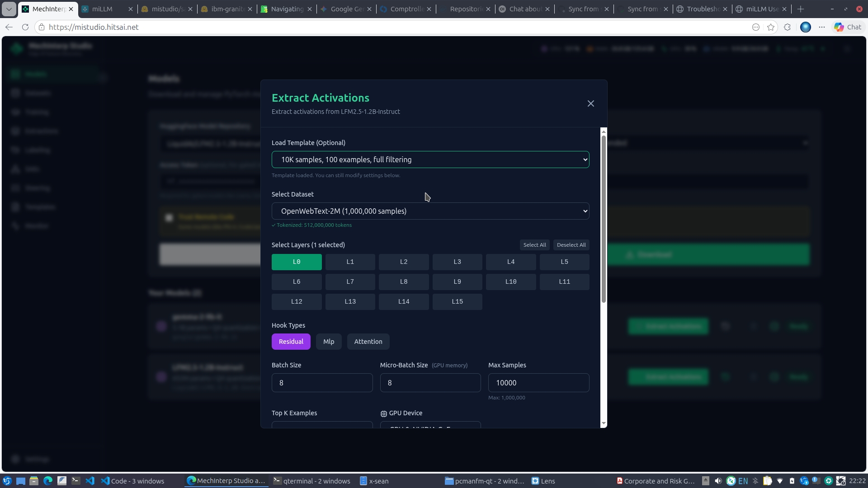
Task: Toggle the Residual hook type
Action: tap(291, 342)
